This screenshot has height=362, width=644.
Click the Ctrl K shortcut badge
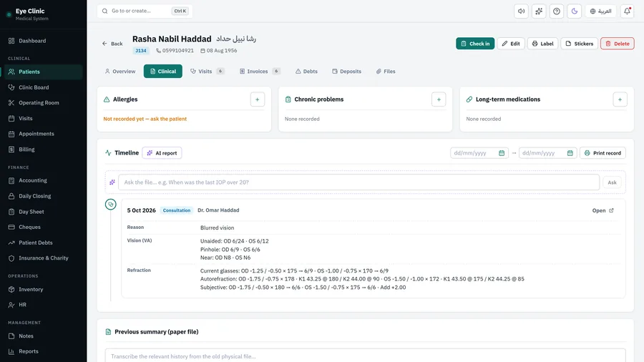pyautogui.click(x=180, y=11)
